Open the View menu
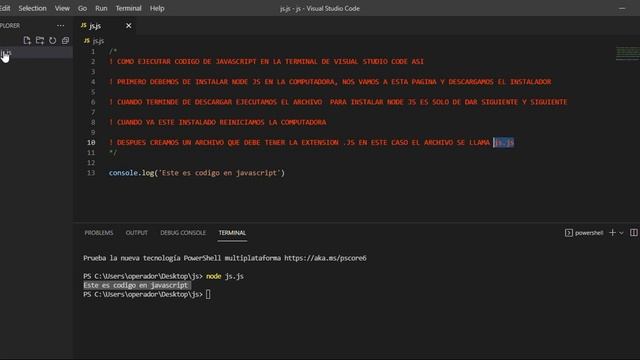This screenshot has width=640, height=360. 62,8
